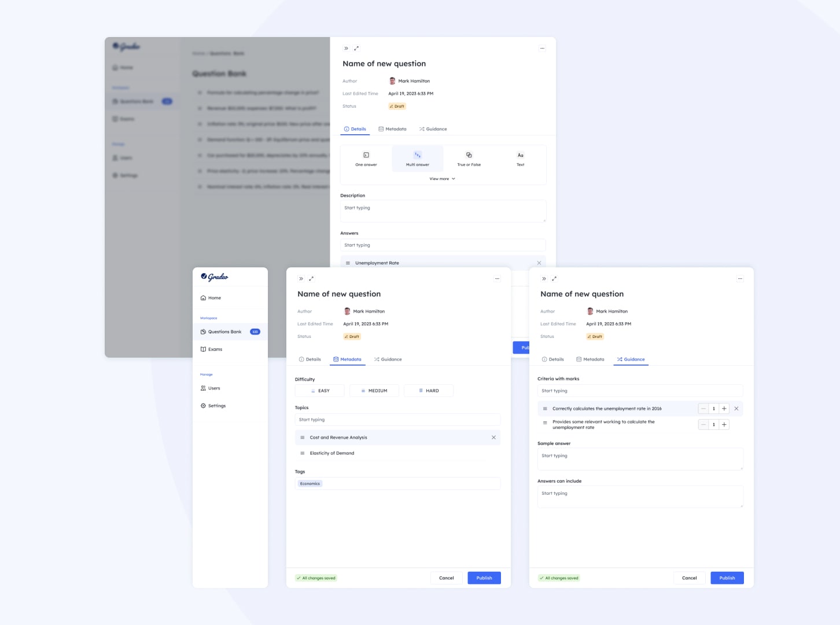Select the Elasticity of Demand topic row
Viewport: 840px width, 625px height.
click(397, 453)
